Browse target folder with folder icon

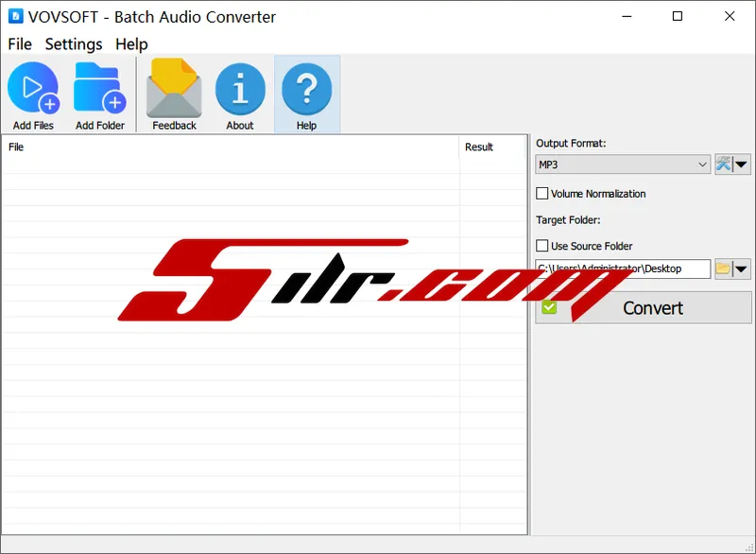(x=723, y=268)
